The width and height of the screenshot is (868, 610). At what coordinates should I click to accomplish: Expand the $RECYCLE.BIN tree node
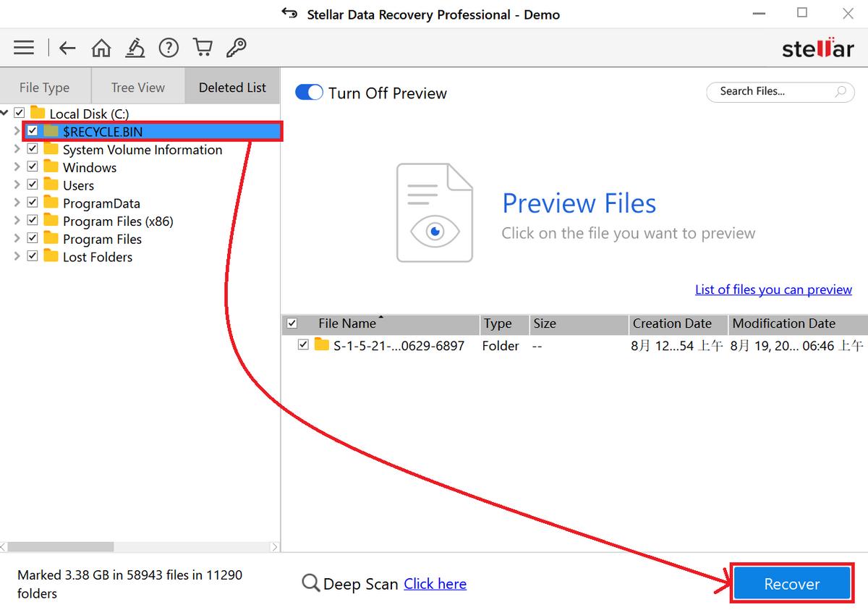click(x=16, y=131)
